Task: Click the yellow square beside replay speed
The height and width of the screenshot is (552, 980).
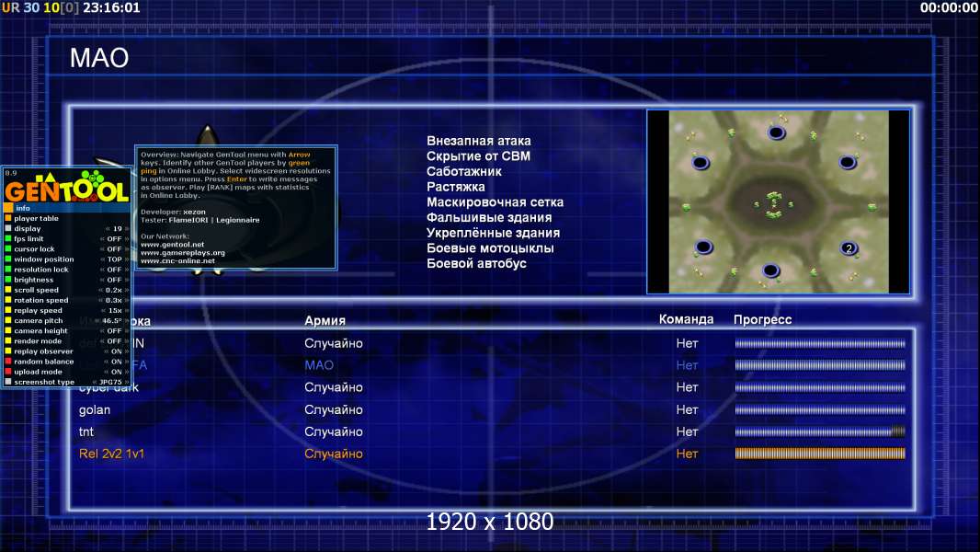Action: 8,310
